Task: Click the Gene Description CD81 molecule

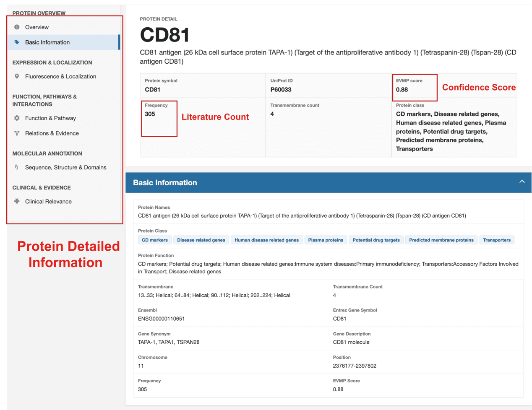Action: [351, 342]
